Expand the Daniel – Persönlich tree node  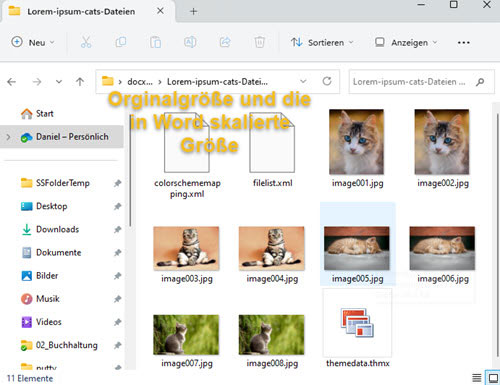pyautogui.click(x=8, y=137)
